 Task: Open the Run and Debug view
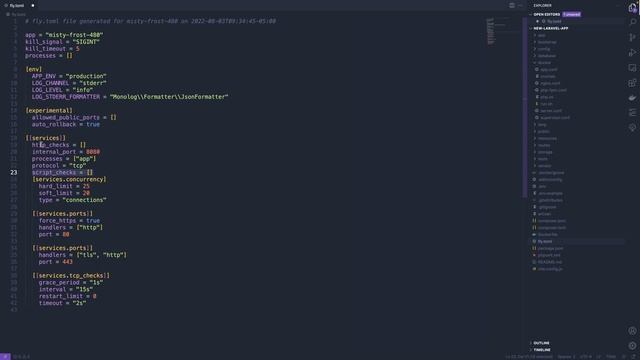(632, 53)
